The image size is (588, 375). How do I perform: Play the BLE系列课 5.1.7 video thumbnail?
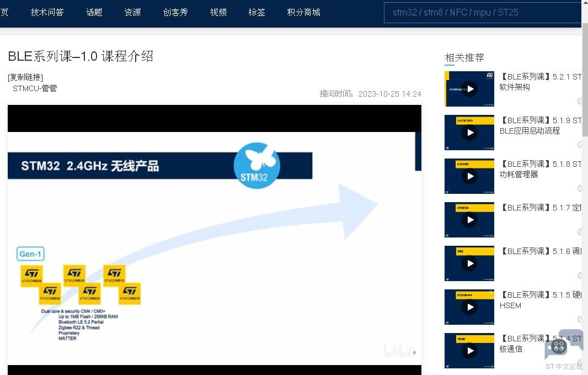tap(469, 220)
